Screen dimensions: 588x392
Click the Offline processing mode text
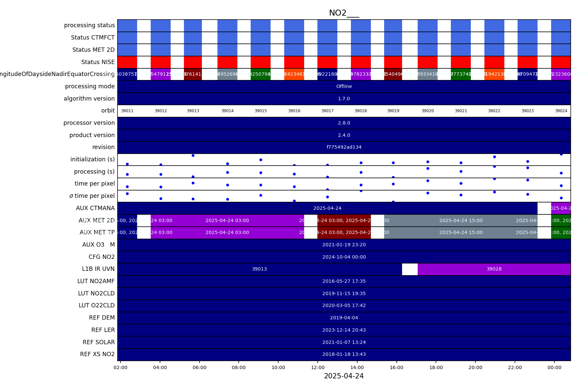344,86
